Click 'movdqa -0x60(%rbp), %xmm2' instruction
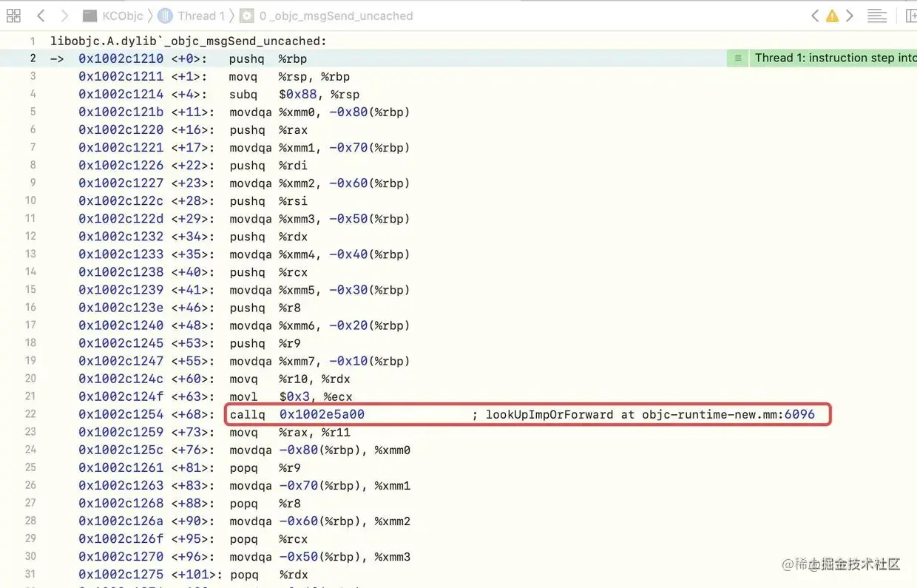 click(319, 521)
